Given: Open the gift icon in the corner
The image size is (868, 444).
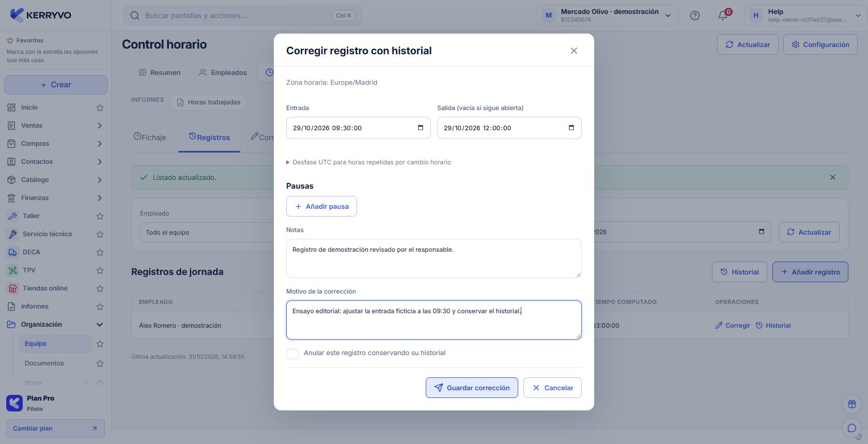Looking at the screenshot, I should click(852, 404).
